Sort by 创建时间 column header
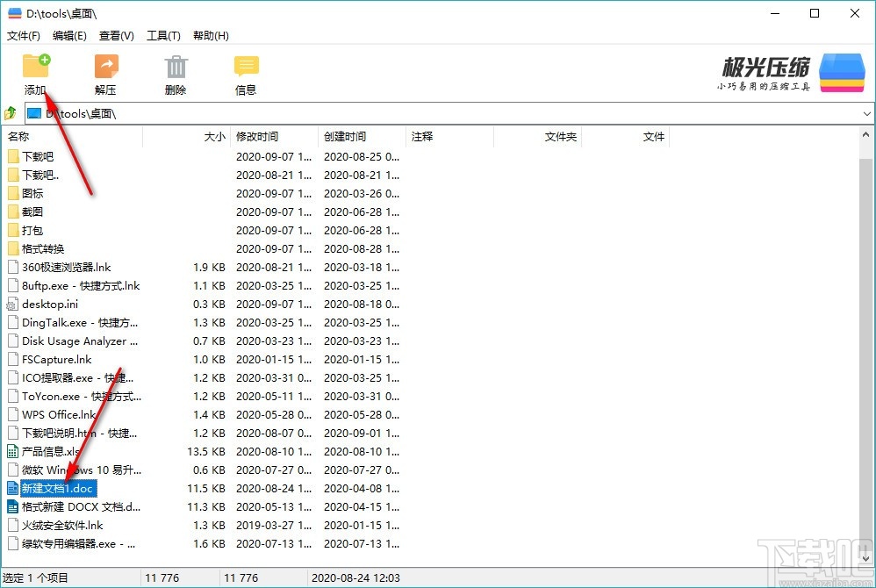 [362, 136]
